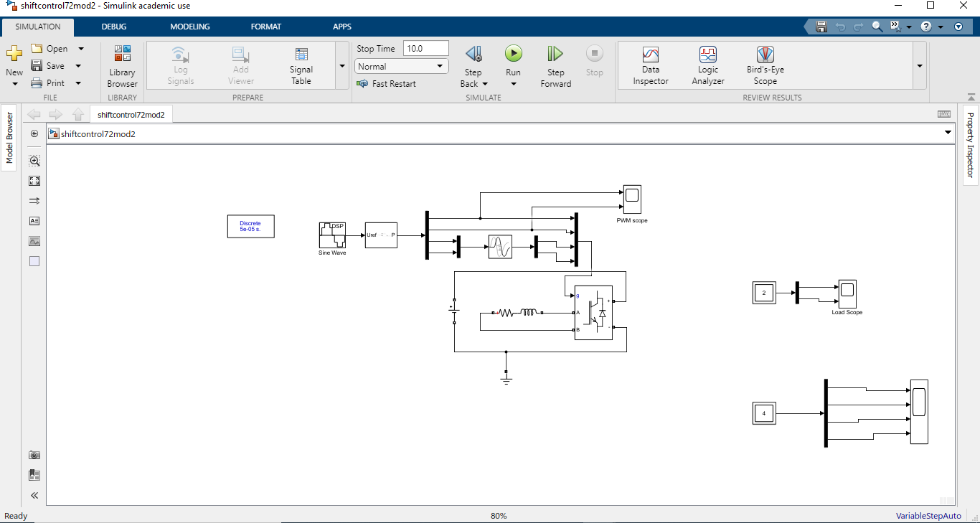
Task: Expand the Open dropdown arrow
Action: (80, 49)
